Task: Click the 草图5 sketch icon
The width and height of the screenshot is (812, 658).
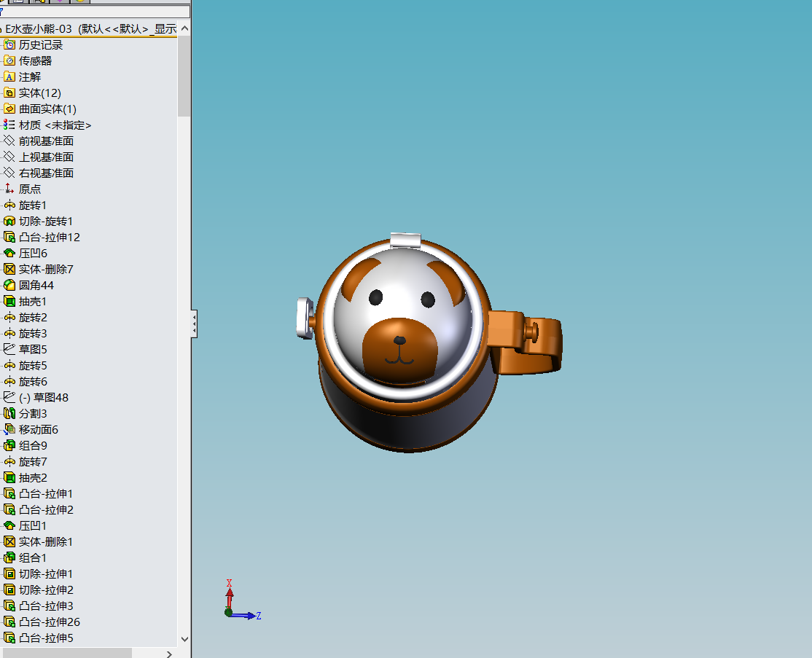Action: (x=9, y=350)
